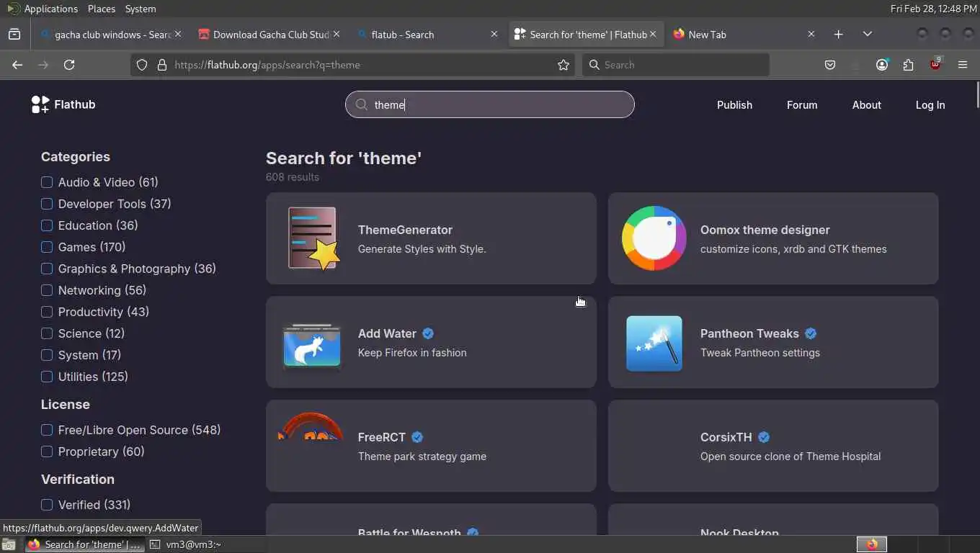980x553 pixels.
Task: Reload the current page
Action: click(69, 65)
